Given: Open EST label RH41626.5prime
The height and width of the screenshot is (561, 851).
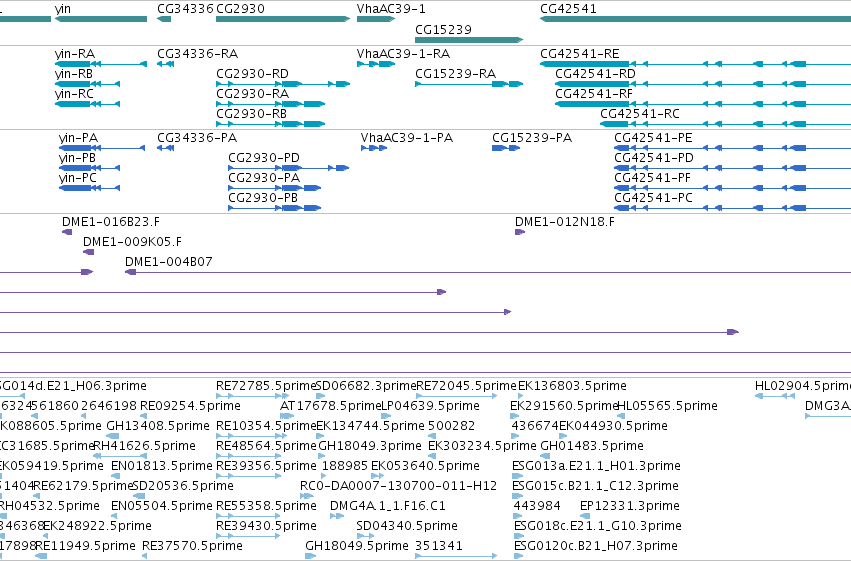Looking at the screenshot, I should coord(144,446).
